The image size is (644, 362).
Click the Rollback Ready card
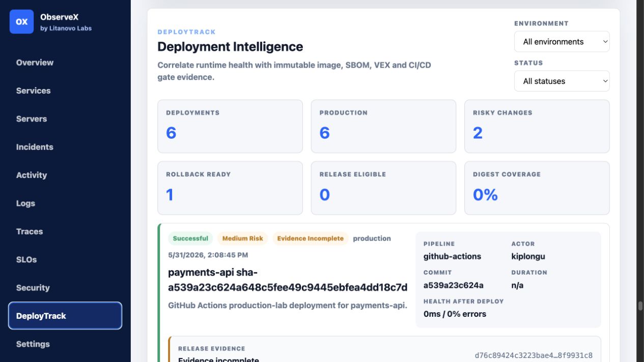(x=230, y=188)
